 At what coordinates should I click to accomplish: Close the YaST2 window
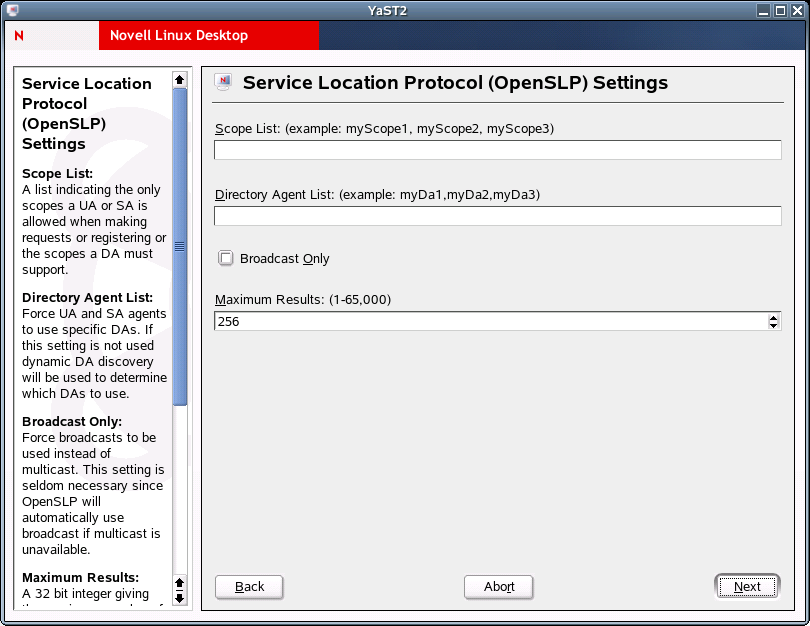point(797,10)
